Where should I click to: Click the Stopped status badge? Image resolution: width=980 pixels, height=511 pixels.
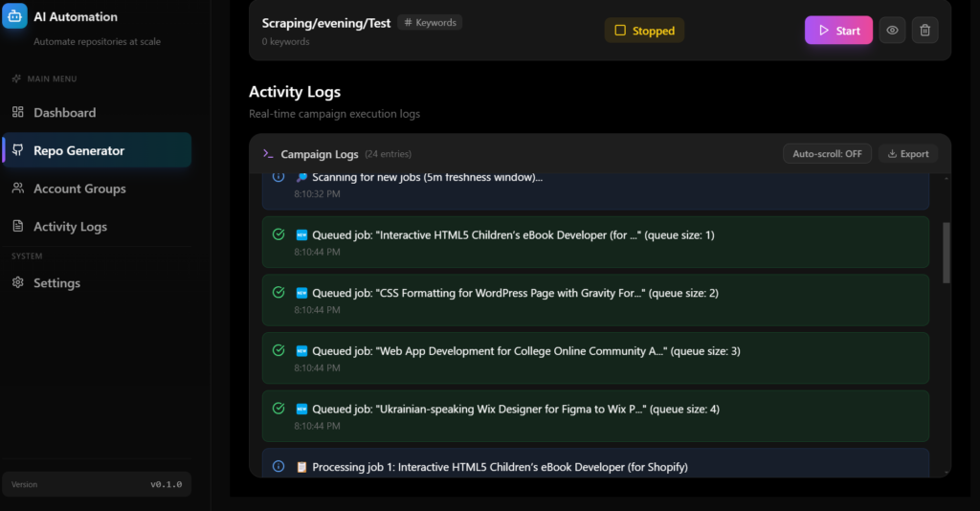click(644, 31)
